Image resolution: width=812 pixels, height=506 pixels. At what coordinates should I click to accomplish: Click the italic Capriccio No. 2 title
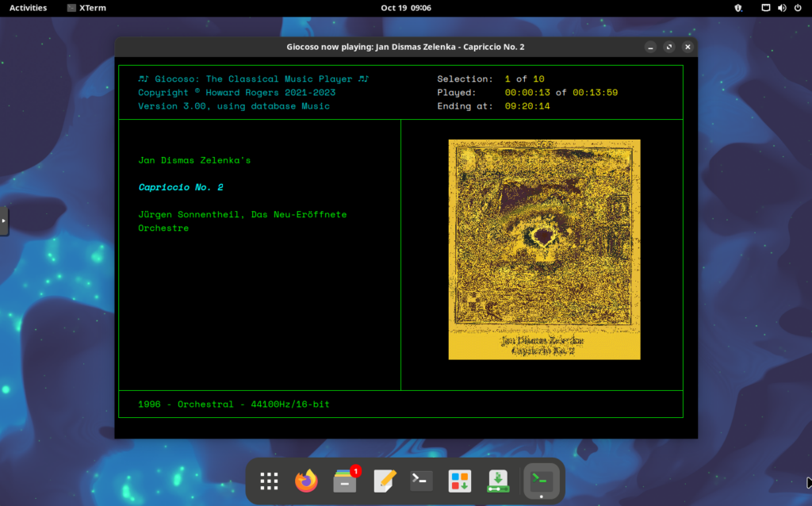(x=181, y=187)
